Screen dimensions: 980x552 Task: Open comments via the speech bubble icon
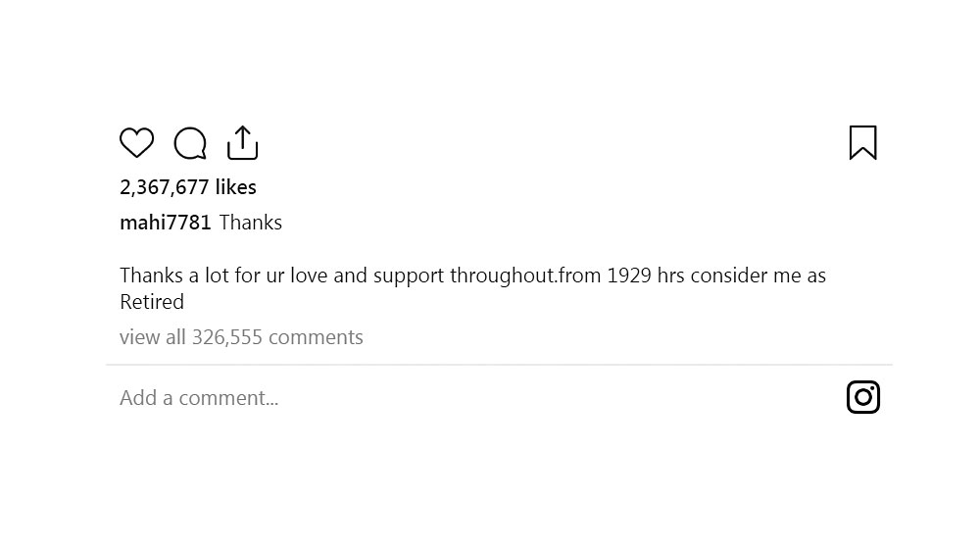190,143
